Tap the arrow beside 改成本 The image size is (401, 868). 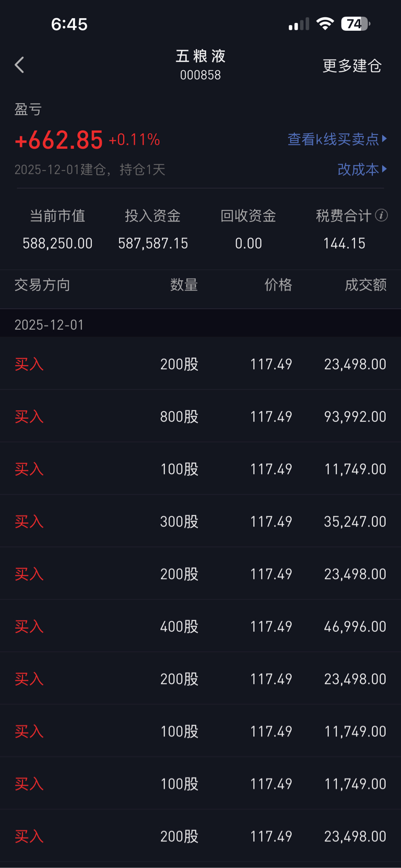point(385,169)
